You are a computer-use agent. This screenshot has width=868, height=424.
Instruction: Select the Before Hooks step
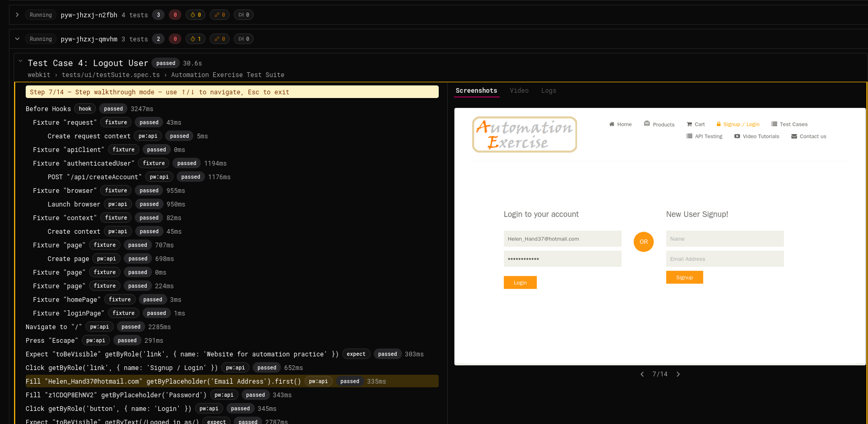point(232,108)
